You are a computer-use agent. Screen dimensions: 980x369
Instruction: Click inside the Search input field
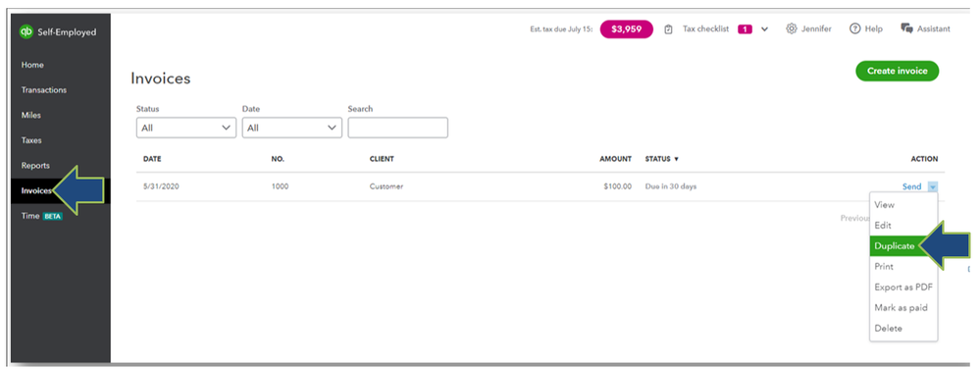(397, 128)
